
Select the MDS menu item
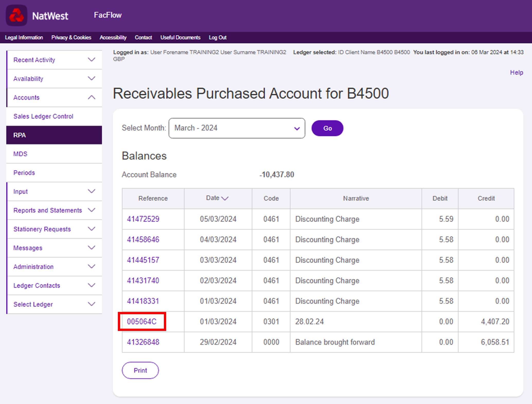point(20,154)
